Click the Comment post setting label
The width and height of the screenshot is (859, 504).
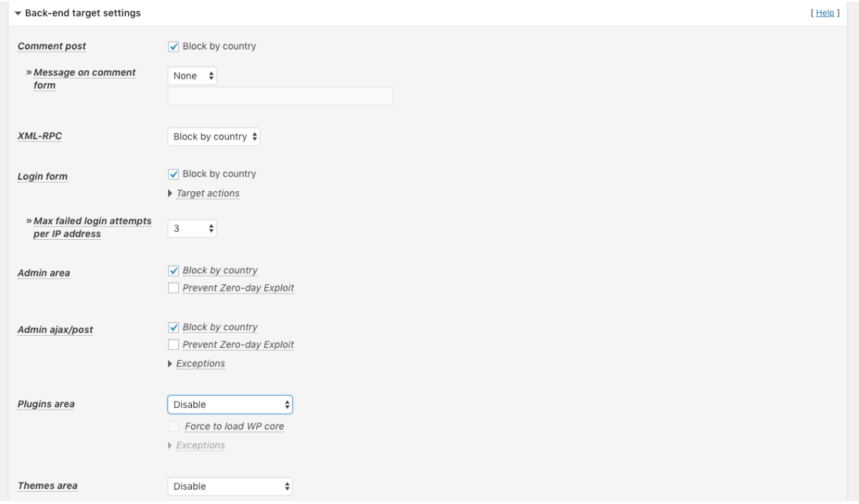tap(51, 47)
